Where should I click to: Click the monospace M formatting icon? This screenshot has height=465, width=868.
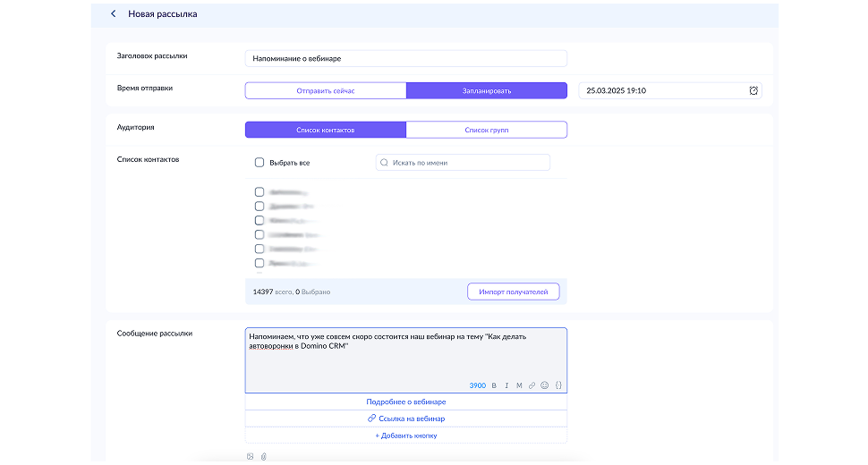point(519,385)
